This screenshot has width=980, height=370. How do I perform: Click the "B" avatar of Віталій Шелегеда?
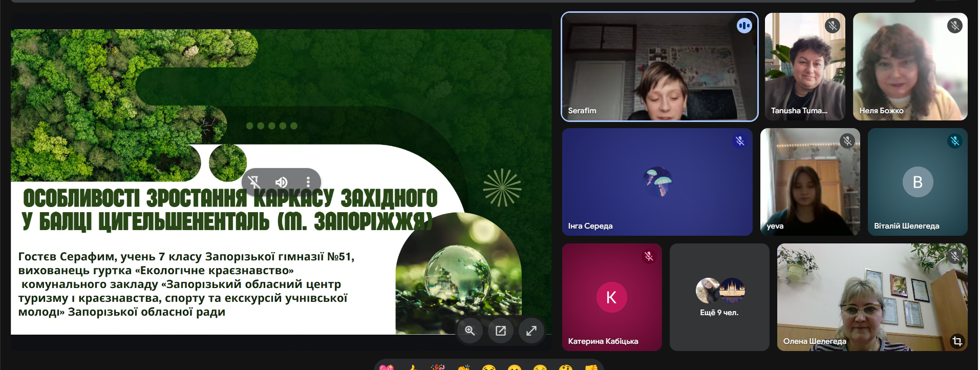tap(917, 182)
